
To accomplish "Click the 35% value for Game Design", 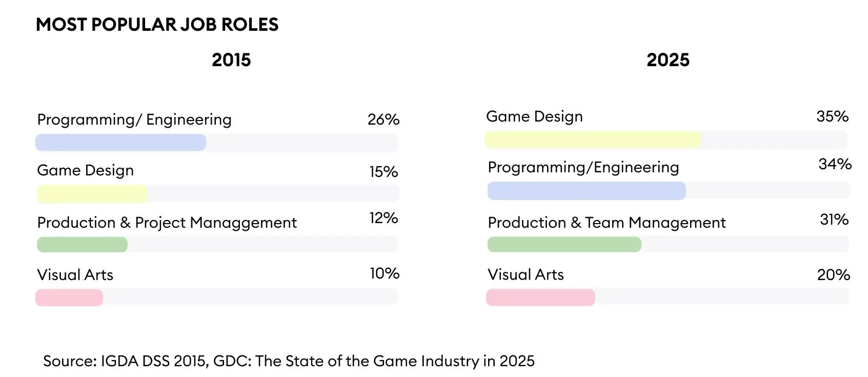I will coord(833,116).
